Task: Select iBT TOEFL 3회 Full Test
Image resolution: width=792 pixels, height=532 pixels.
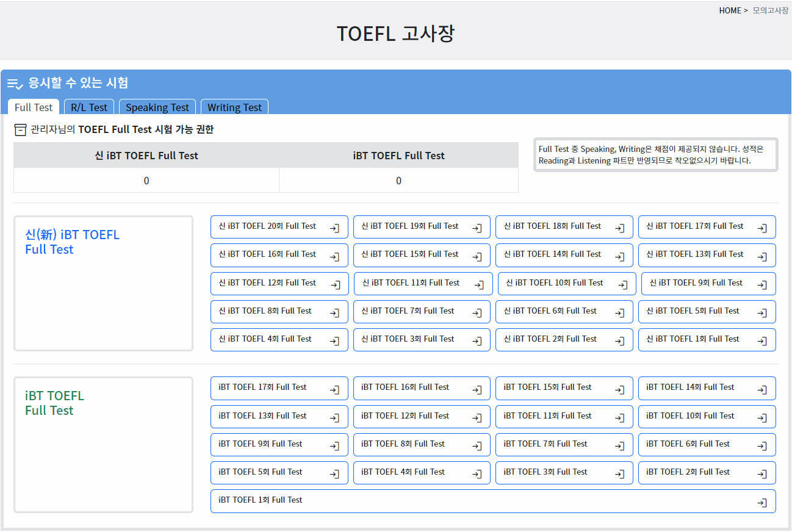Action: tap(564, 473)
